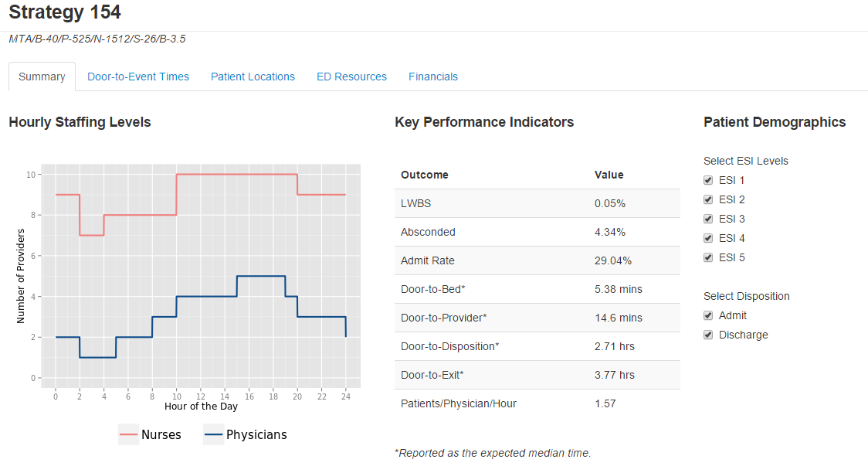Toggle the ESI 2 checkbox
Viewport: 868px width, 473px height.
708,199
